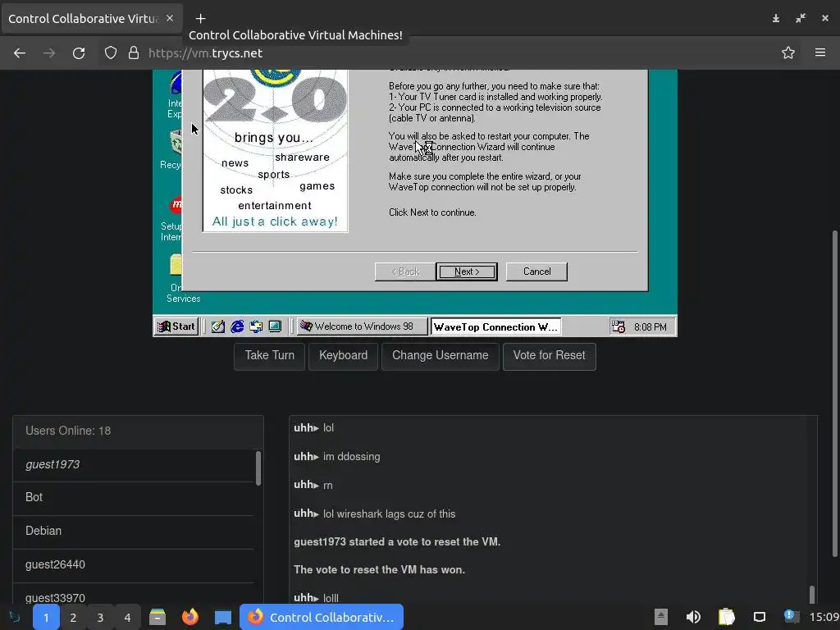840x630 pixels.
Task: Click the Control Collaborativ... taskbar window button
Action: click(x=322, y=617)
